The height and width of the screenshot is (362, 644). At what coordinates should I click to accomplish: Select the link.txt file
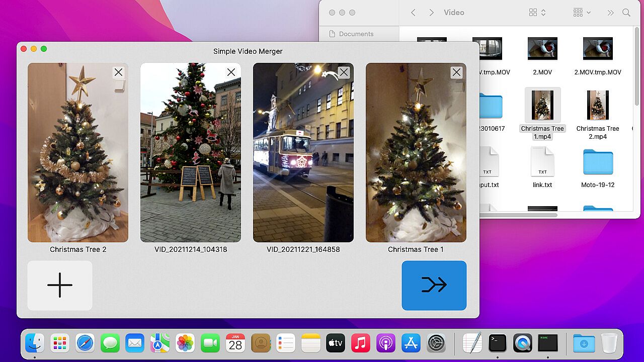click(542, 162)
